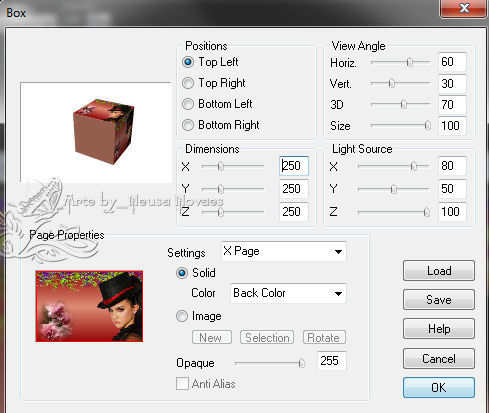Confirm with the OK button
Image resolution: width=489 pixels, height=413 pixels.
point(439,387)
